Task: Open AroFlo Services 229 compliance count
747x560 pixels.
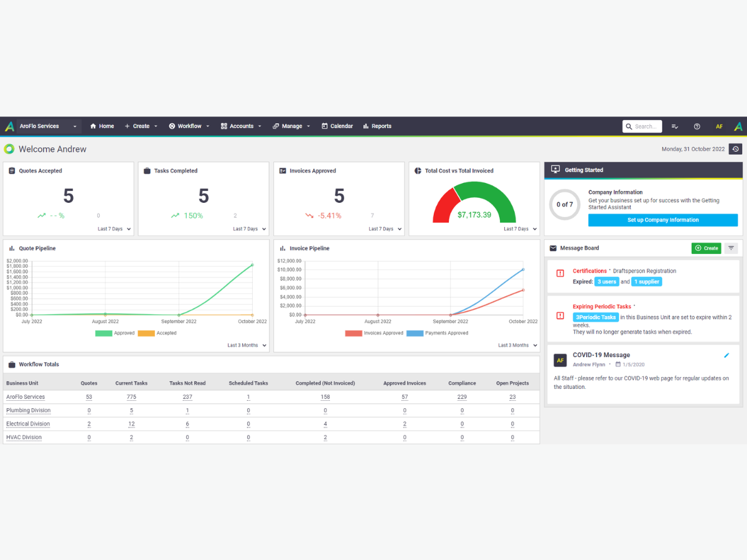Action: [x=462, y=397]
